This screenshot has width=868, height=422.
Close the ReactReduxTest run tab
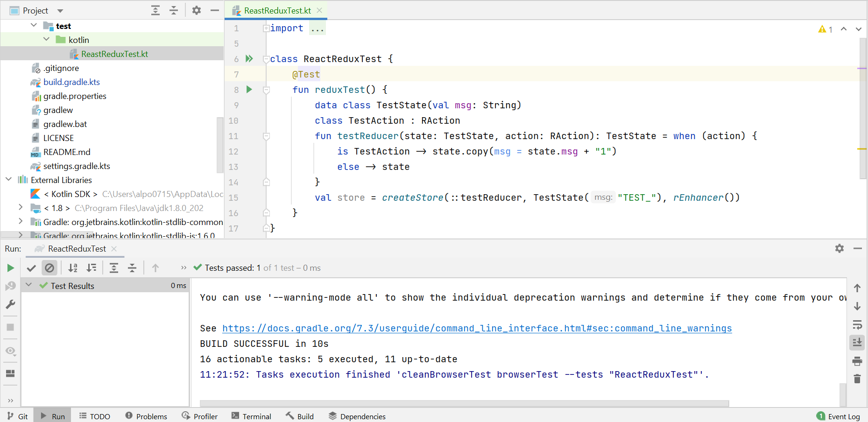point(114,249)
